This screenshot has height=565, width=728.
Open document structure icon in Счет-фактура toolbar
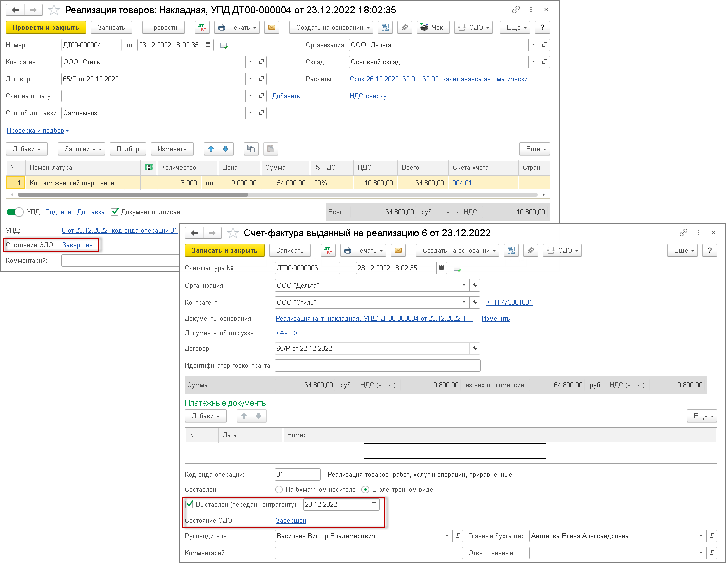coord(511,250)
